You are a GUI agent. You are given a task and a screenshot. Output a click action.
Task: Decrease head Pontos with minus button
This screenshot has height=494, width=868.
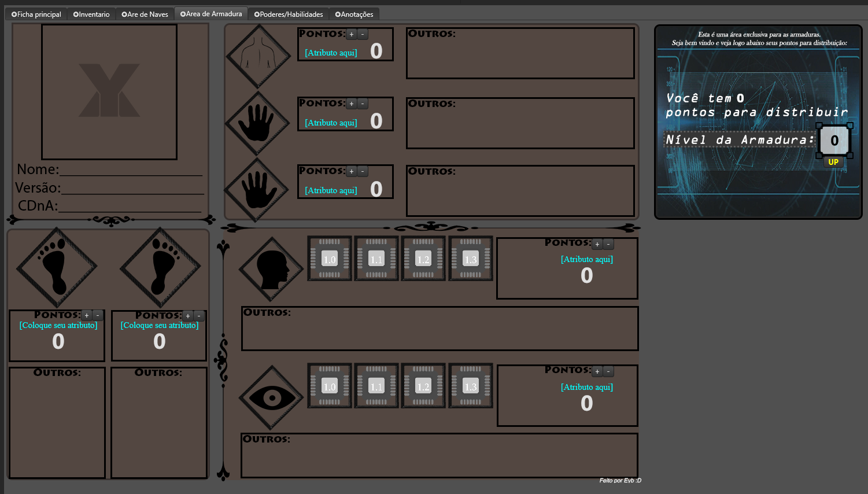tap(608, 244)
